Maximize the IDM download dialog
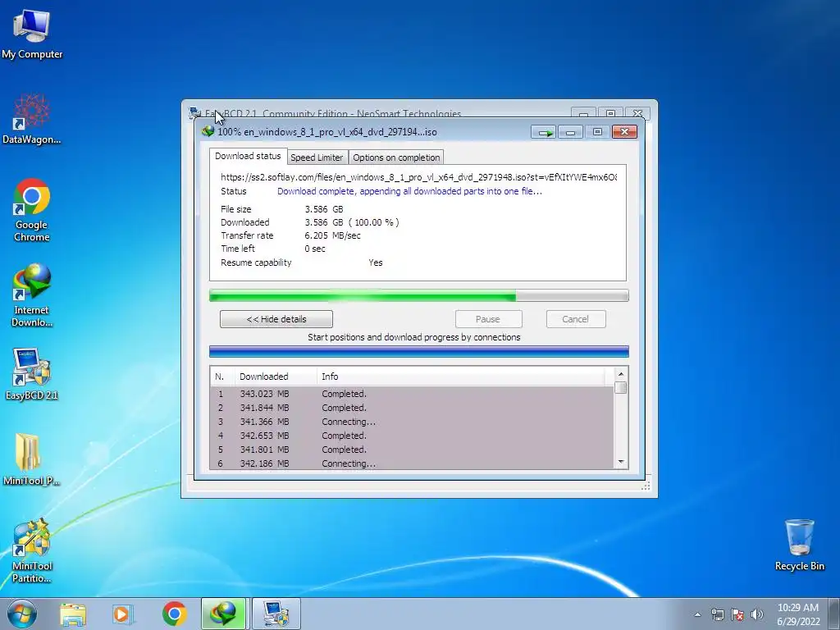Screen dimensions: 840x630 point(597,132)
